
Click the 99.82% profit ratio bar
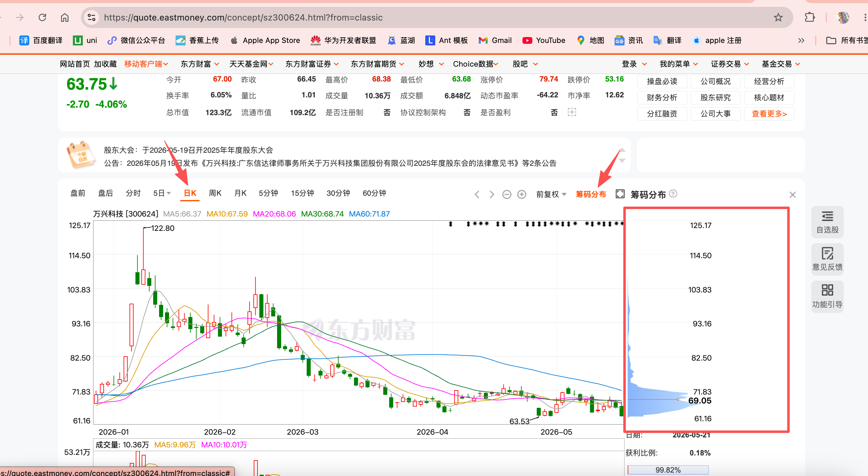(668, 470)
